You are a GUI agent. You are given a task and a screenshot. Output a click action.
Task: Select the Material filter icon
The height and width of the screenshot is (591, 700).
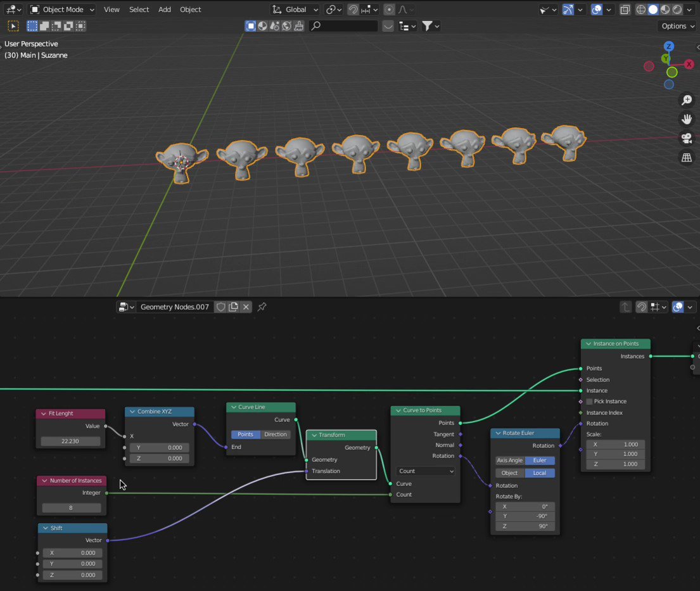click(262, 26)
